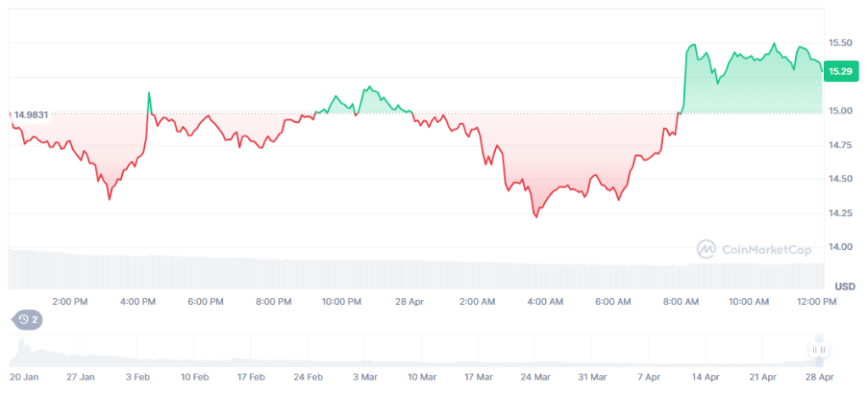This screenshot has width=868, height=399.
Task: Click the 14.9831 opening price label
Action: (x=31, y=114)
